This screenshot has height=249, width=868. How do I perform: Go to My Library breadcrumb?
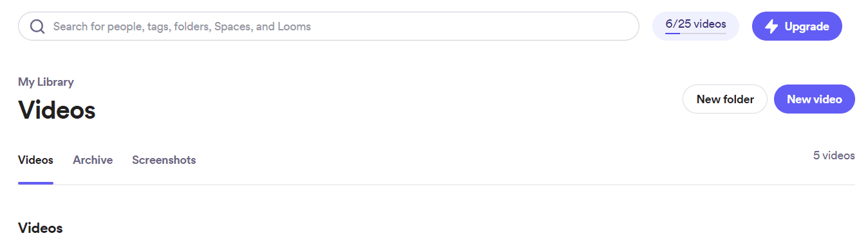[46, 82]
